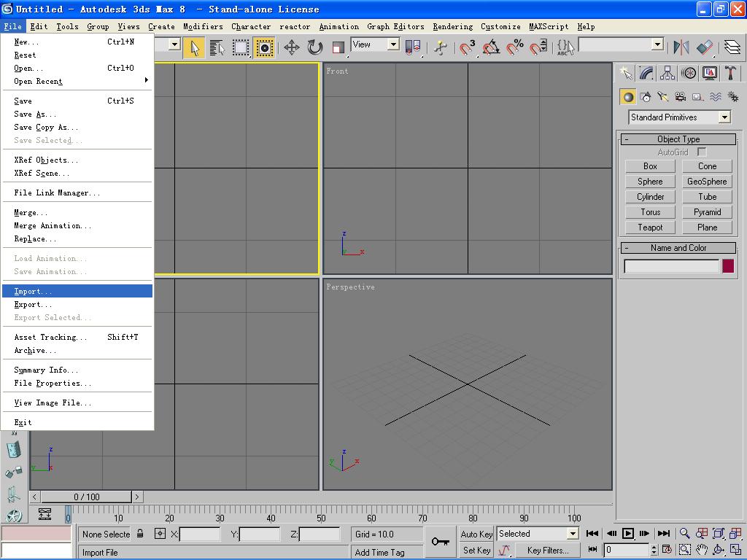Click the Align tool icon
747x560 pixels.
[x=705, y=47]
